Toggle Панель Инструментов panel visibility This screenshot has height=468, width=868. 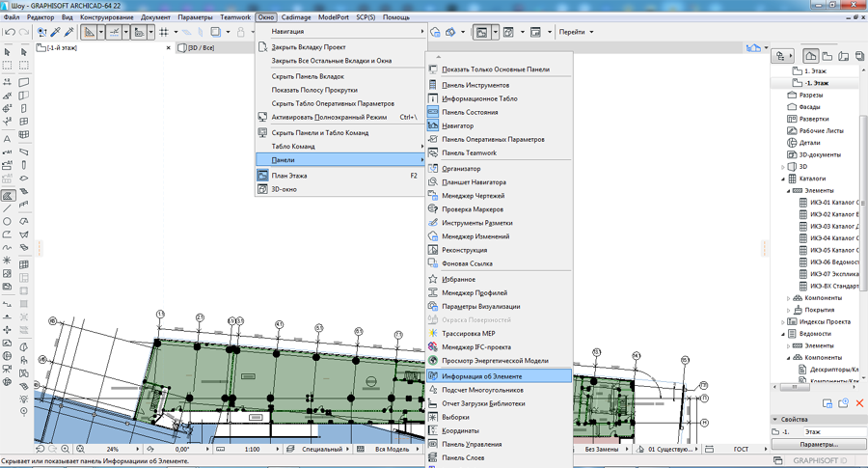click(500, 85)
